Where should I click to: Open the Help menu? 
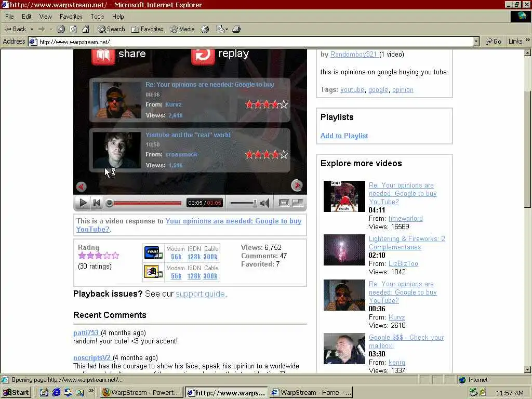[118, 16]
